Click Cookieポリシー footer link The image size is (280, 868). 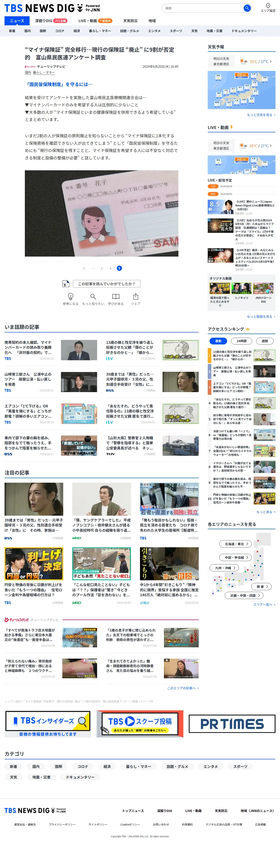click(130, 824)
